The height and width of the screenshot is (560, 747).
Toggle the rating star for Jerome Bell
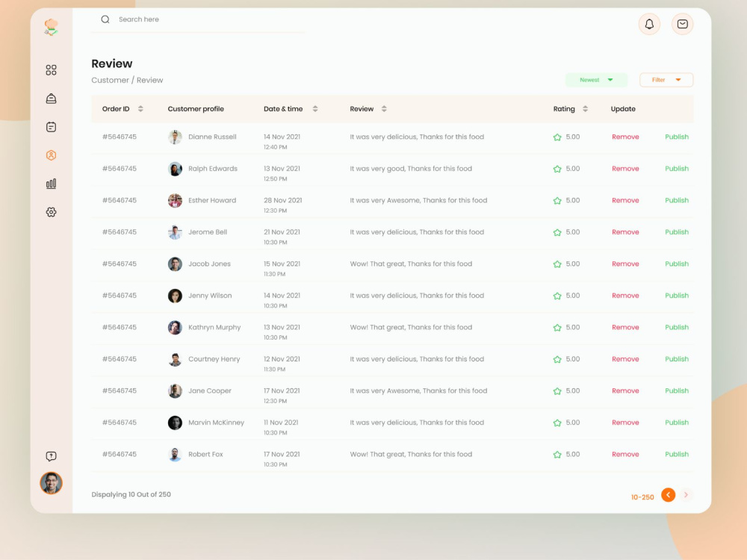click(557, 232)
